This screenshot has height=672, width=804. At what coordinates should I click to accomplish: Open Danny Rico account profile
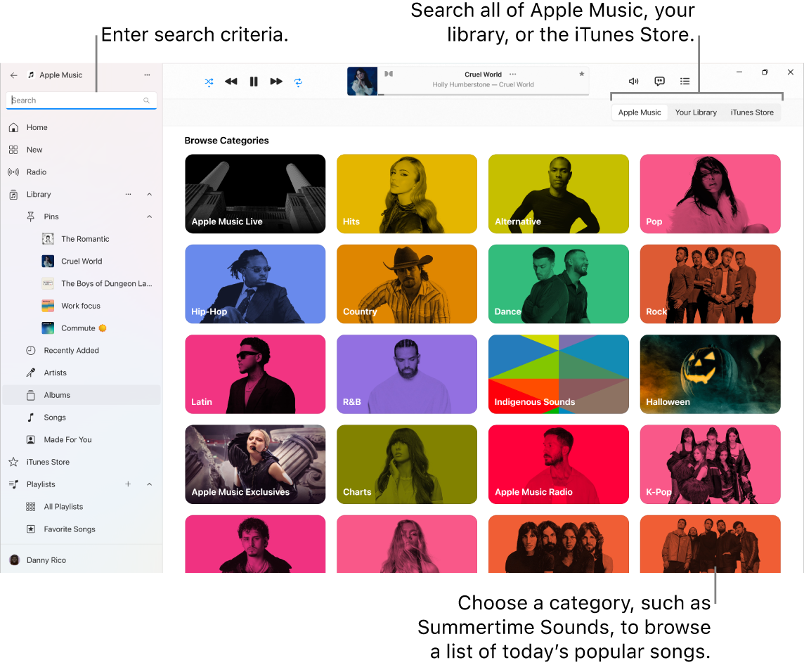(x=81, y=560)
